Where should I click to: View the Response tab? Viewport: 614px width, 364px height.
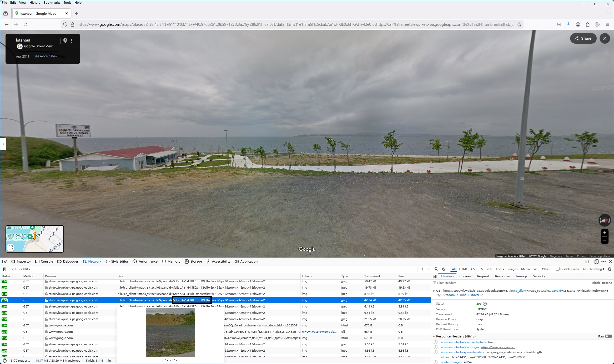(502, 276)
